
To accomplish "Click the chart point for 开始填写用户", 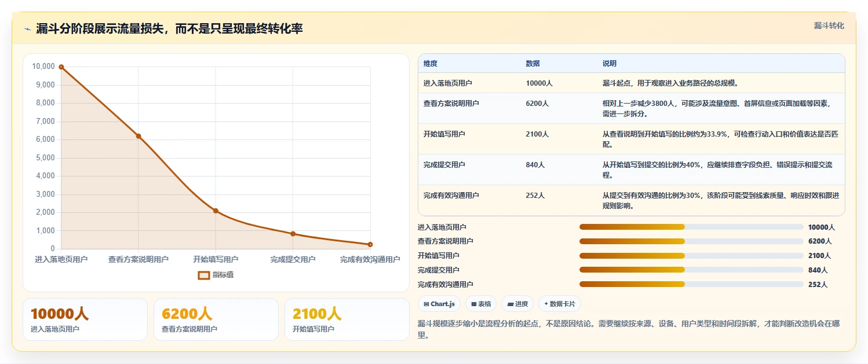I will [216, 211].
